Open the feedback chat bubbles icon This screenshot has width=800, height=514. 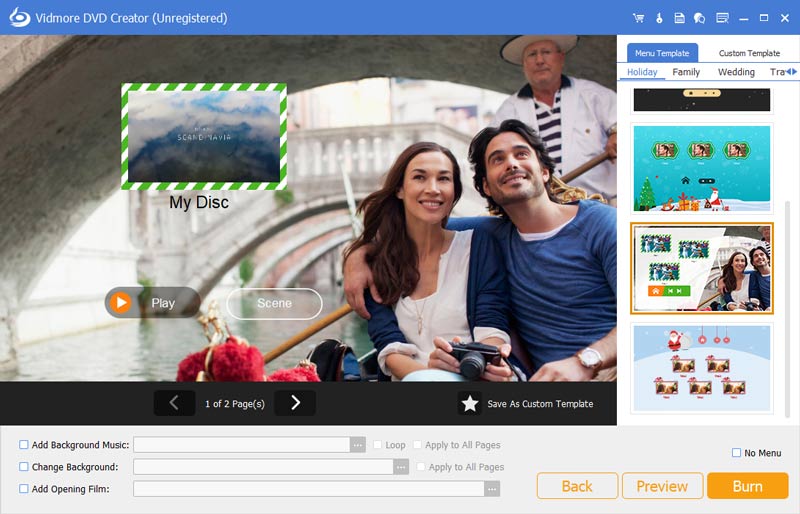click(699, 18)
